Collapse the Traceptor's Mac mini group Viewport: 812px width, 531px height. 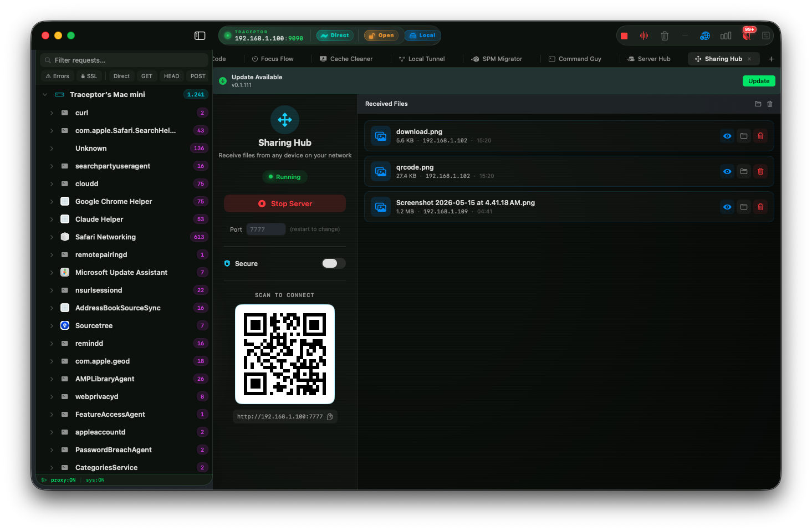pyautogui.click(x=45, y=95)
